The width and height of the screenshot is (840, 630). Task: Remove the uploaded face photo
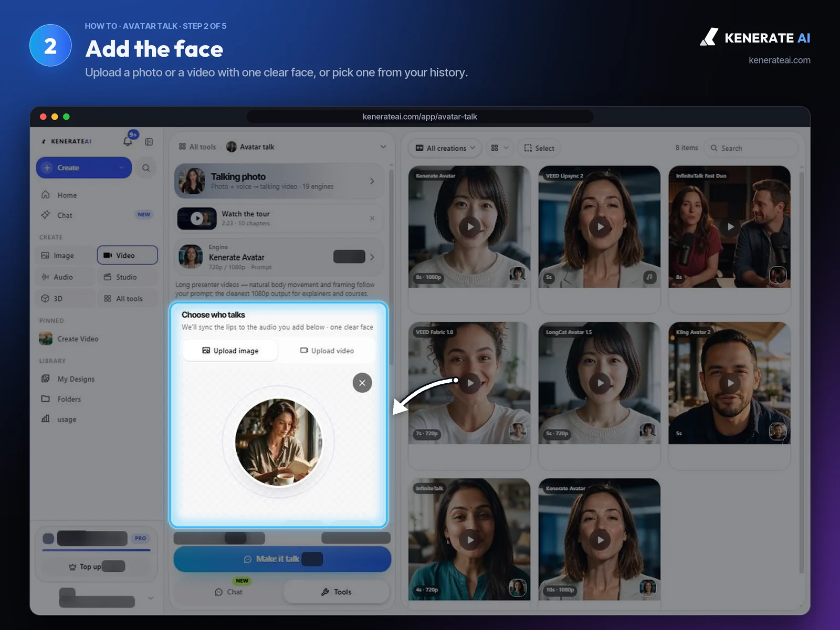362,383
